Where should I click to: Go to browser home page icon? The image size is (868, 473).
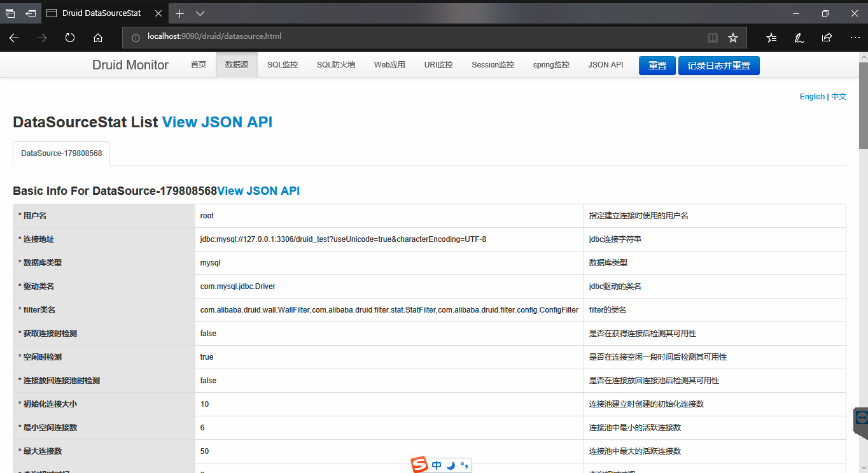point(98,38)
